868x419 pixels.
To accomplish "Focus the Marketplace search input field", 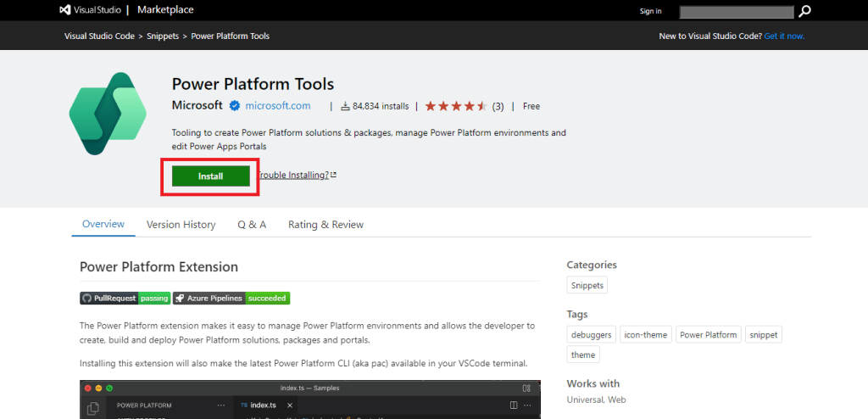I will pos(735,11).
